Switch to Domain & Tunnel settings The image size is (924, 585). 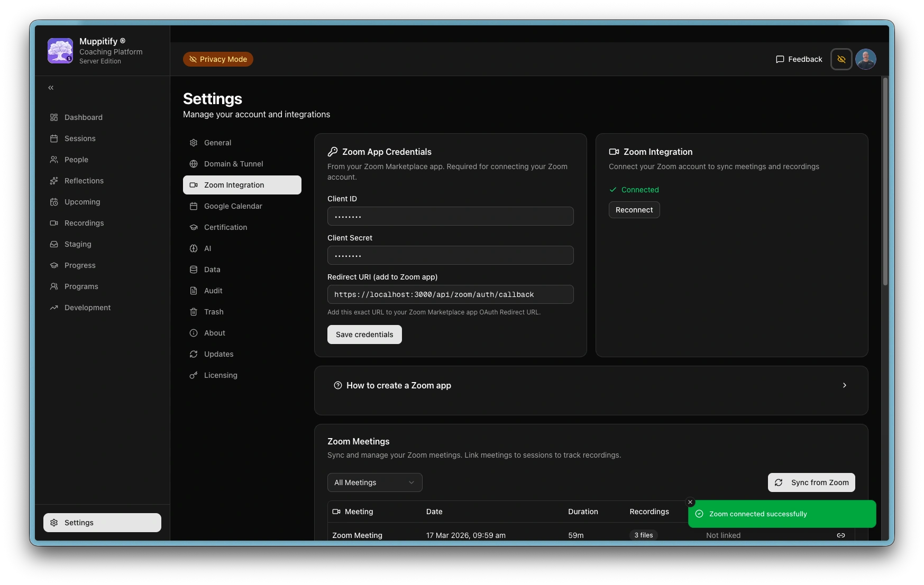(233, 164)
